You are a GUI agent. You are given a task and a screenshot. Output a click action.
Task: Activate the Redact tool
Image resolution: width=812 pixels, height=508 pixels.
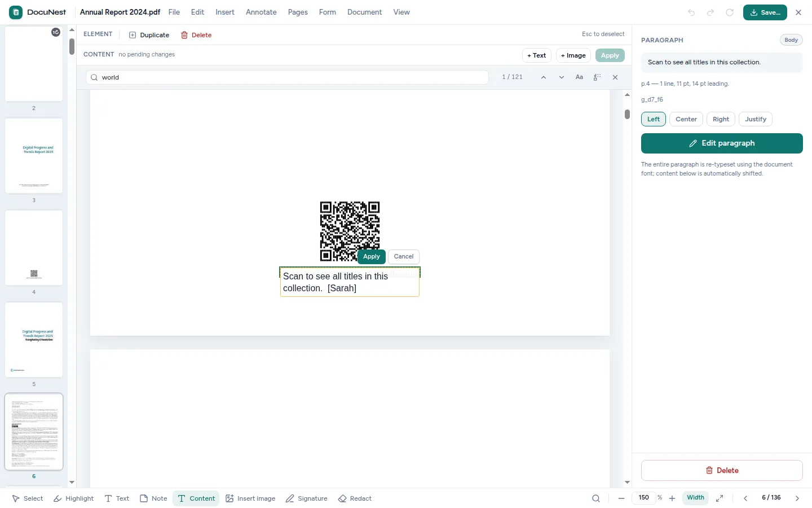(355, 498)
